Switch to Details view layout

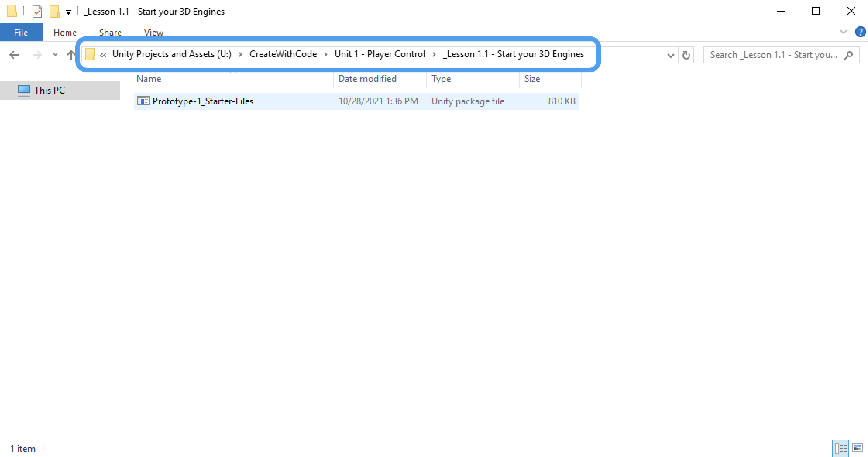click(840, 448)
